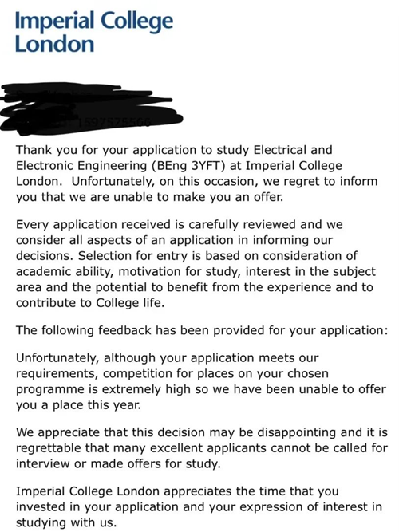399x532 pixels.
Task: Click the paragraph starting 'Thank you for your application'
Action: (x=196, y=173)
